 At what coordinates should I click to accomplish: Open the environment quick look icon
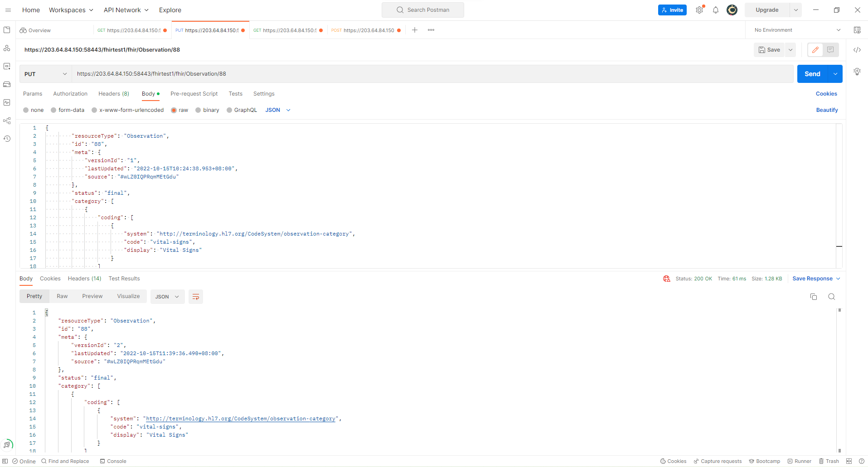point(857,30)
